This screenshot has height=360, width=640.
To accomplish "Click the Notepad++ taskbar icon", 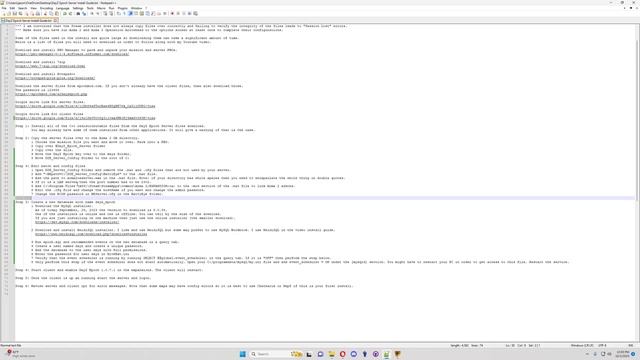I will point(386,354).
